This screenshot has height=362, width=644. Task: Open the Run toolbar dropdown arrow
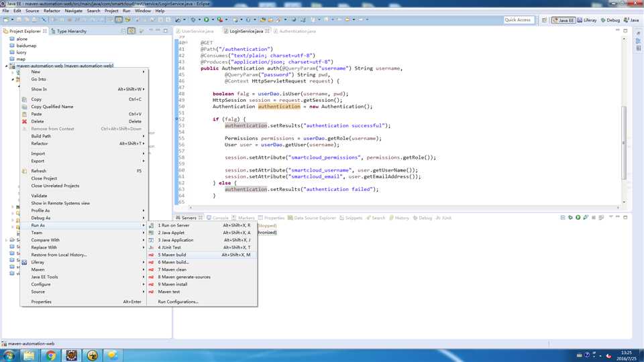(x=213, y=19)
